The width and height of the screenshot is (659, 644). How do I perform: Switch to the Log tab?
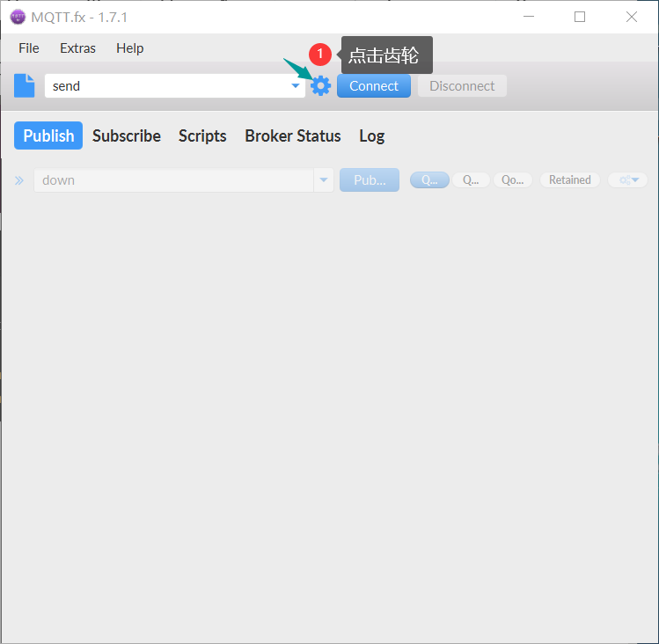372,135
